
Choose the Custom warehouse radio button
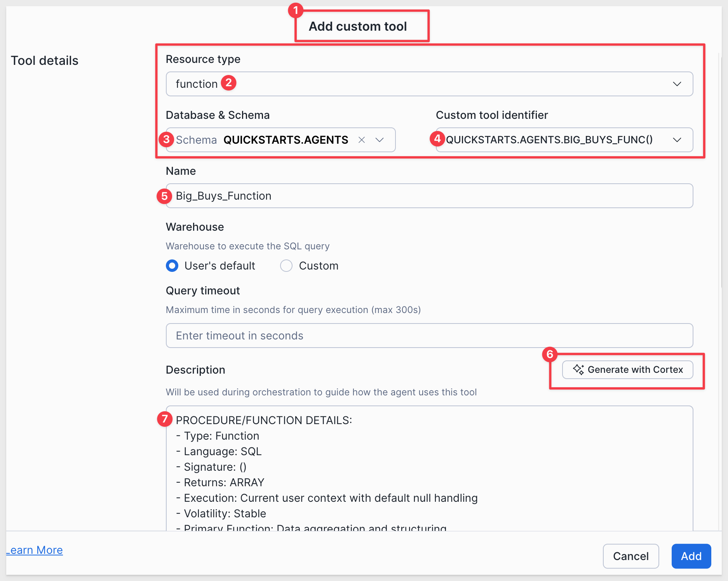286,266
